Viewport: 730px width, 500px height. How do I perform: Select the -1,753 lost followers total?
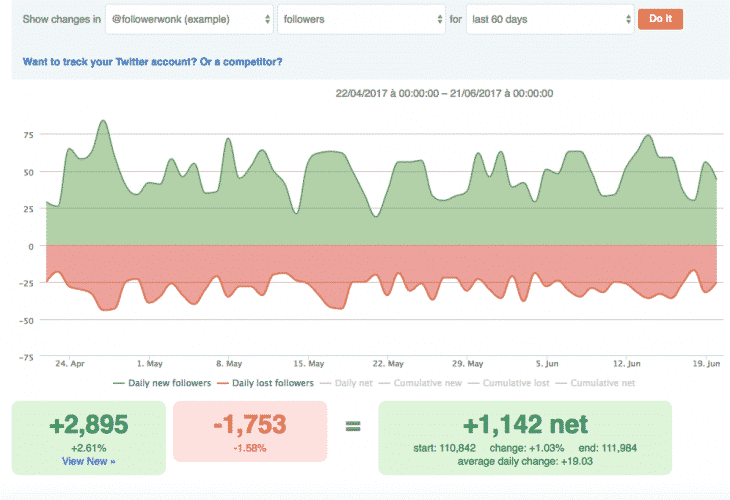click(x=249, y=424)
